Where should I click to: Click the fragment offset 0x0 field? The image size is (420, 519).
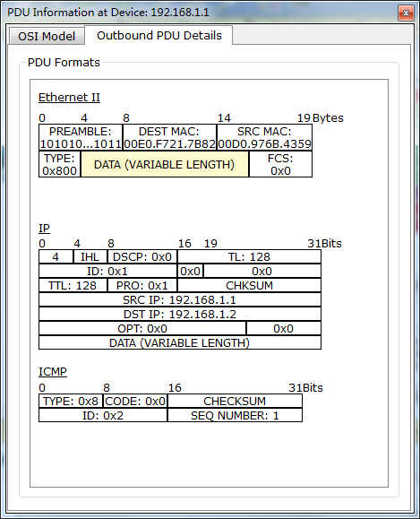[x=261, y=271]
